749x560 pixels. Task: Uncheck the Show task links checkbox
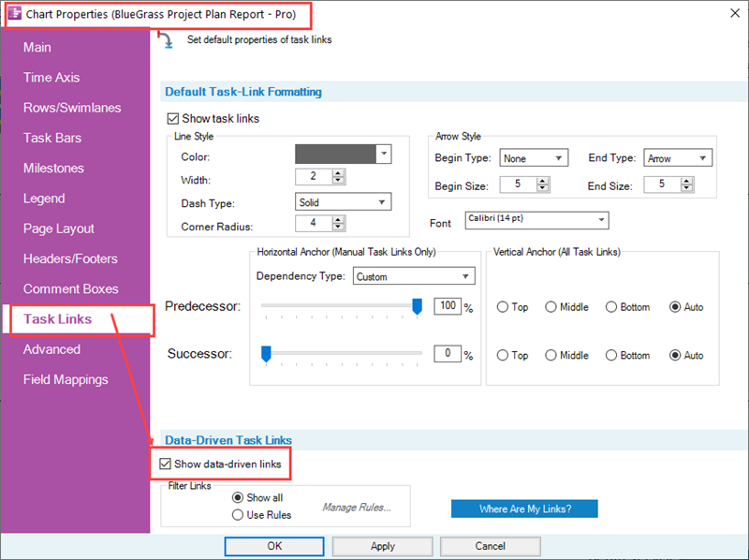[x=172, y=119]
